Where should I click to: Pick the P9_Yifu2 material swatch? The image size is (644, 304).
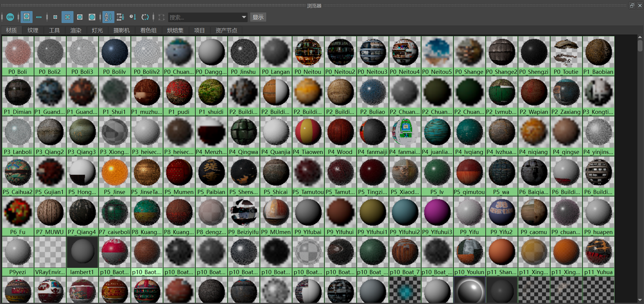(x=502, y=216)
